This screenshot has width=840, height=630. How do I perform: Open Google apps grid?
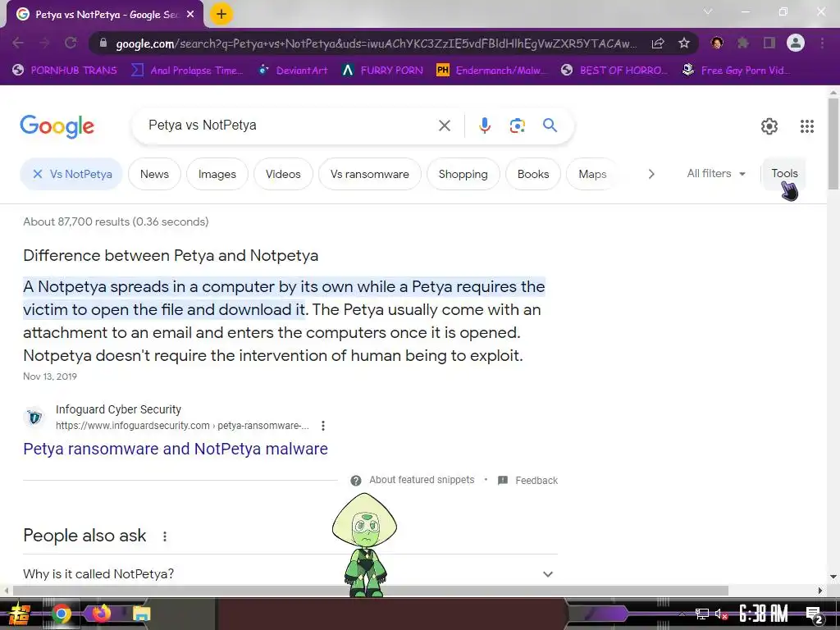[807, 126]
